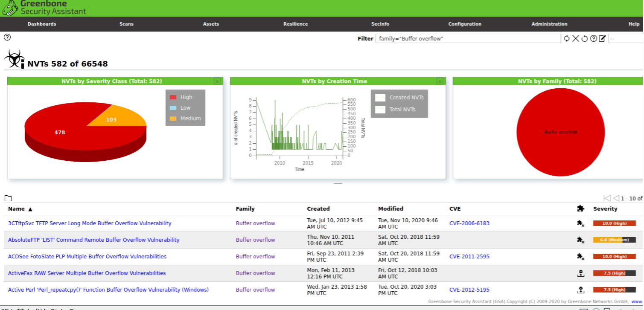Viewport: 644px width, 310px height.
Task: Click the Update Filter refresh icon
Action: (x=567, y=39)
